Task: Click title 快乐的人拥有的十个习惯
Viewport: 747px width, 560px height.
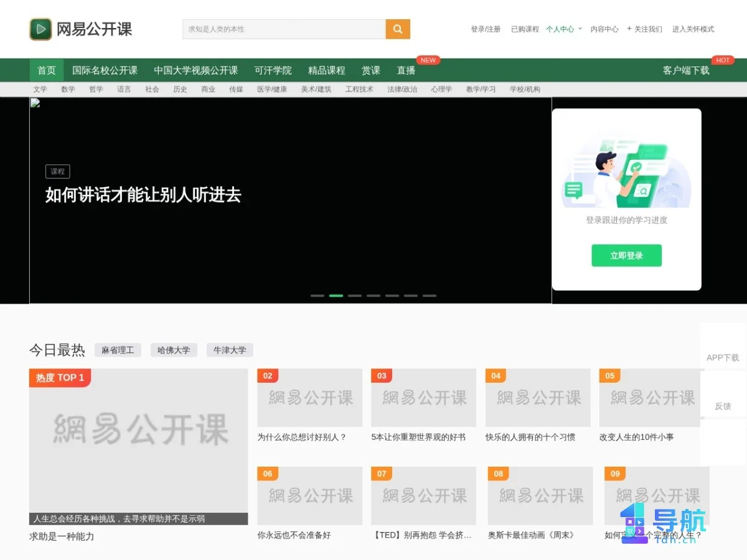Action: point(530,437)
